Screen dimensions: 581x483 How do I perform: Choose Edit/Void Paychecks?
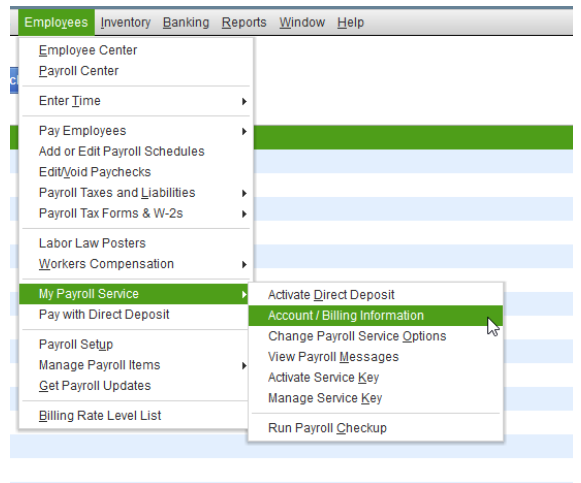coord(136,172)
